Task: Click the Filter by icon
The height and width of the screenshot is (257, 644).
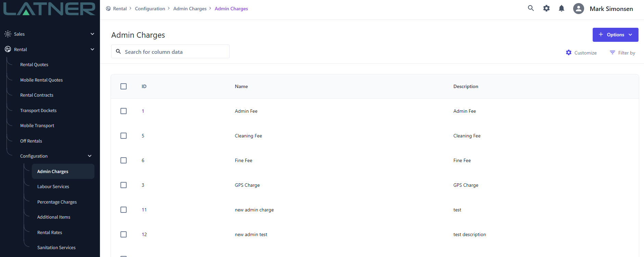Action: (613, 52)
